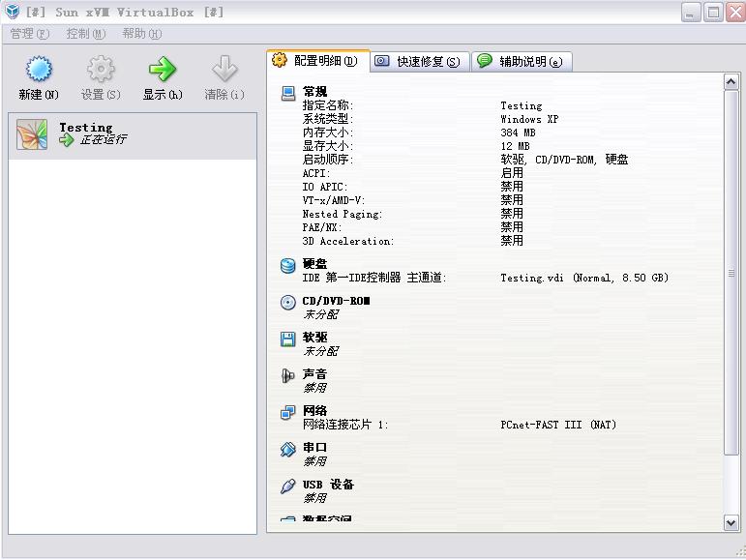
Task: Click the USB 设备 plug icon
Action: (287, 486)
